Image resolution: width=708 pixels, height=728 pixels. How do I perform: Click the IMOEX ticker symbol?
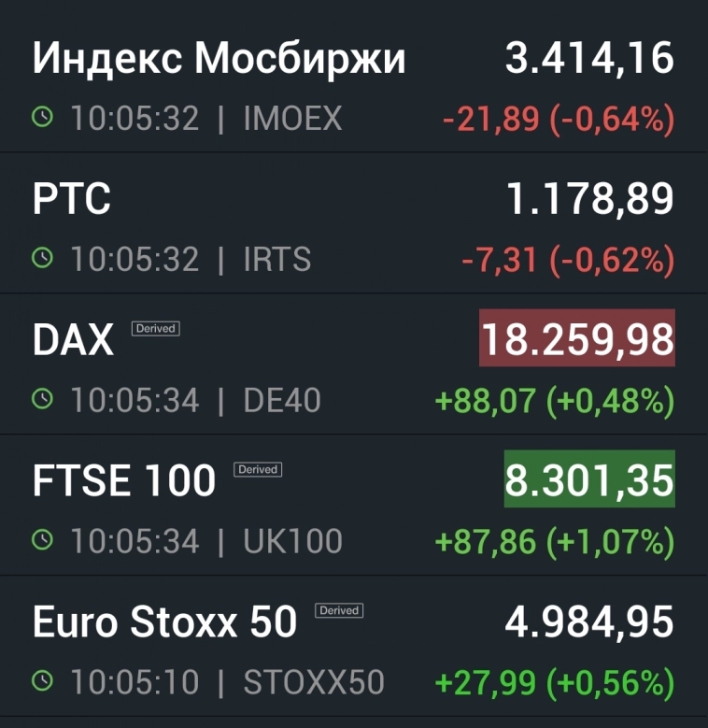point(292,119)
